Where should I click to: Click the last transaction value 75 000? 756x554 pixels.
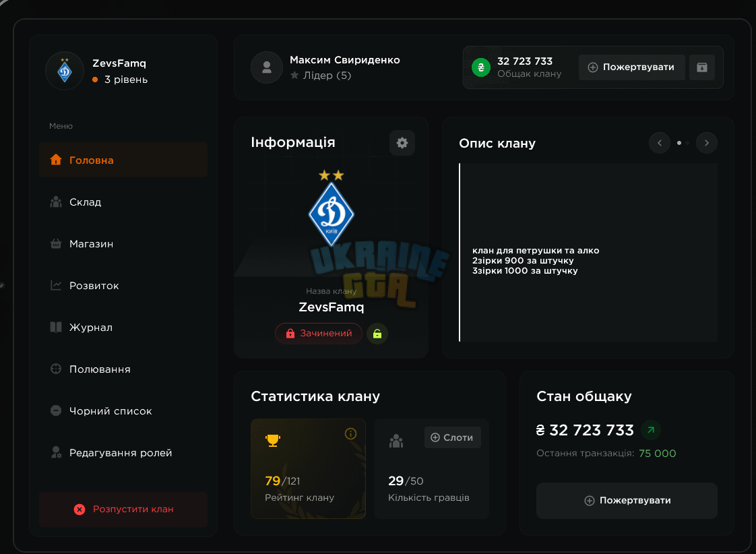pos(657,453)
